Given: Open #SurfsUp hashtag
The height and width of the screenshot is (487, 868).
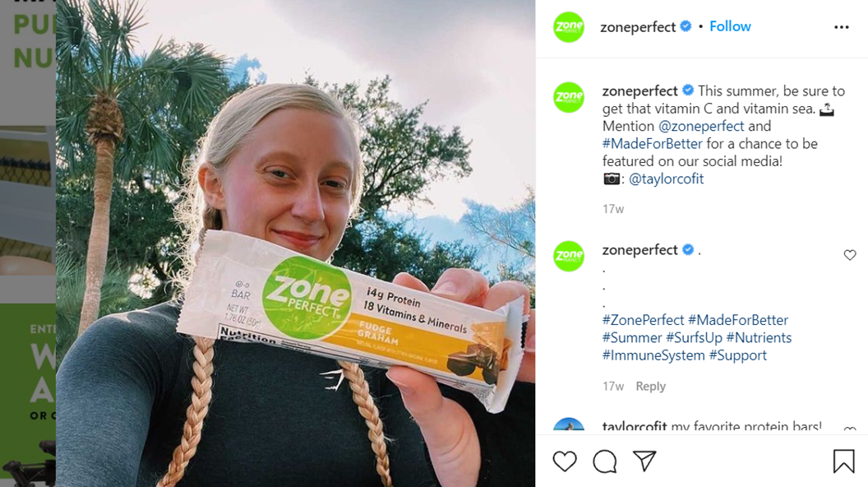Looking at the screenshot, I should 695,338.
